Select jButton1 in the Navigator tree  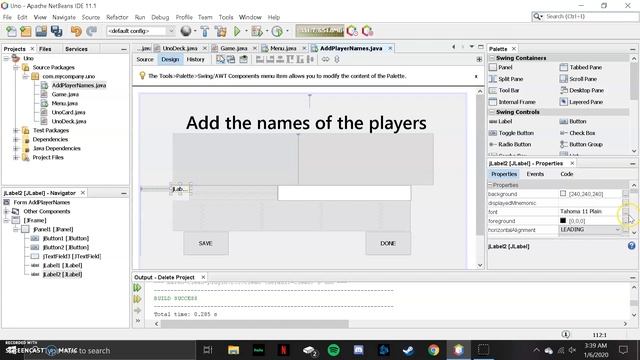pyautogui.click(x=66, y=238)
